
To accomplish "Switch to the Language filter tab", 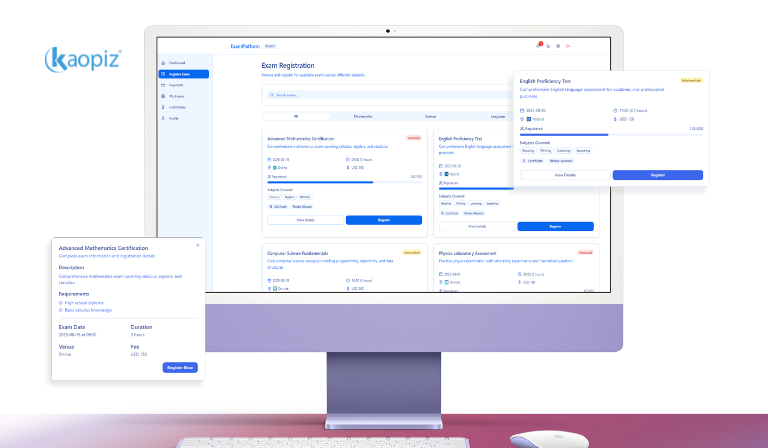I will click(498, 117).
